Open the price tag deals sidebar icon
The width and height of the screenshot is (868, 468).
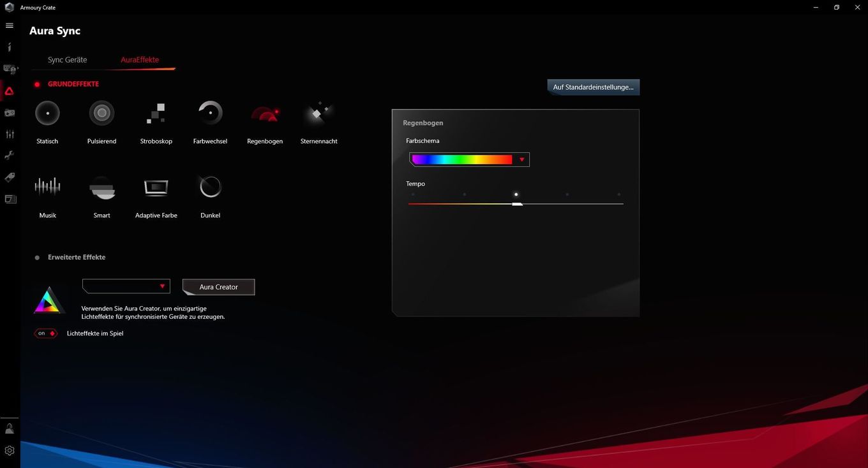coord(10,177)
